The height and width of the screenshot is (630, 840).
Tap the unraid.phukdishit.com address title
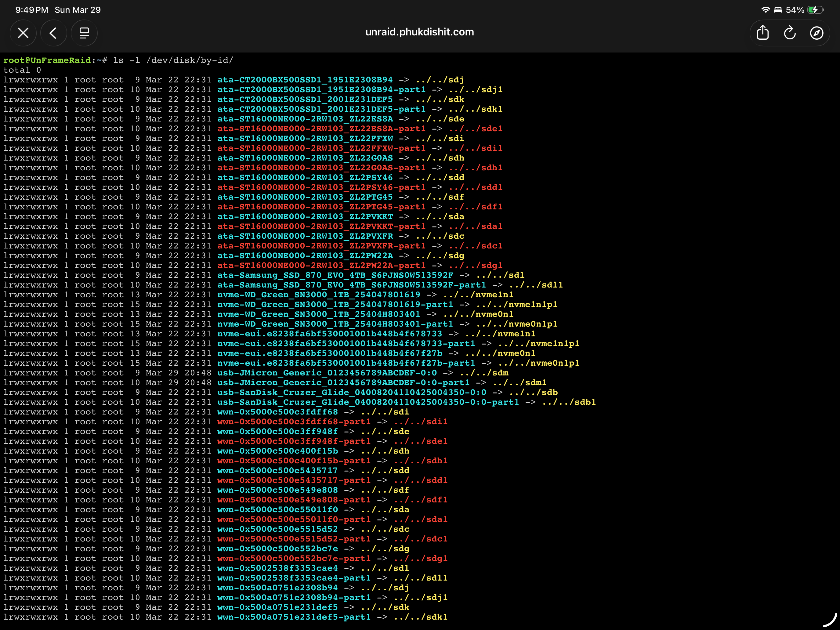point(420,32)
